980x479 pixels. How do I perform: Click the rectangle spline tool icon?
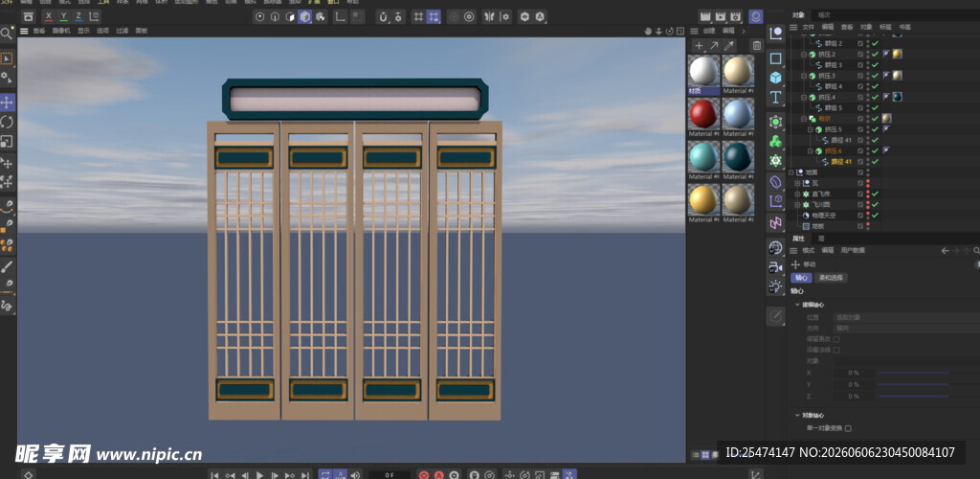(775, 58)
